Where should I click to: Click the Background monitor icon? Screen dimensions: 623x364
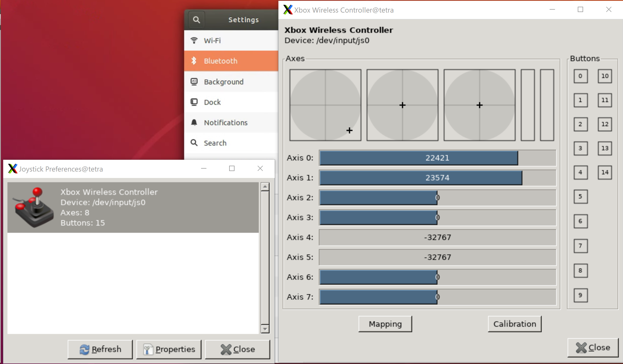[194, 82]
